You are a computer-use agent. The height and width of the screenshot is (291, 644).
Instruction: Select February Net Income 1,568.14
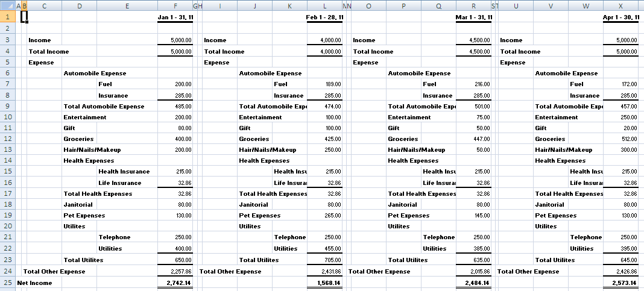coord(325,283)
